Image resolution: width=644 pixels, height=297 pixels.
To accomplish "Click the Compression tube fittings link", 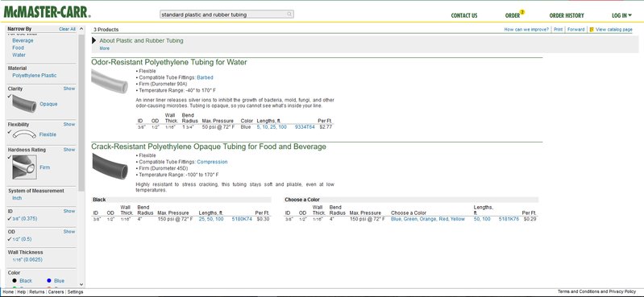I will pyautogui.click(x=212, y=162).
